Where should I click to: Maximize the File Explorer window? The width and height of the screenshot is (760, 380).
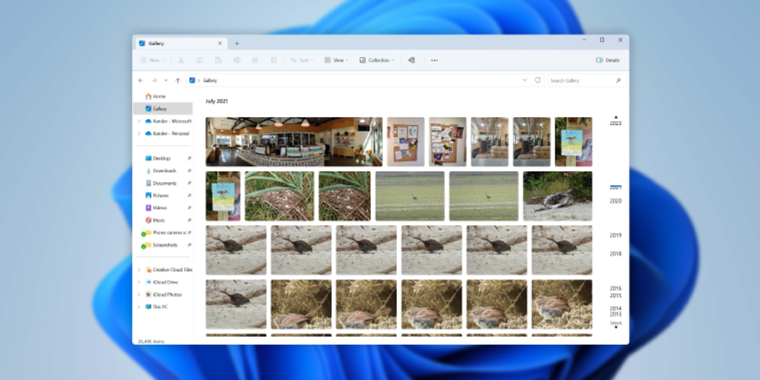pos(602,40)
